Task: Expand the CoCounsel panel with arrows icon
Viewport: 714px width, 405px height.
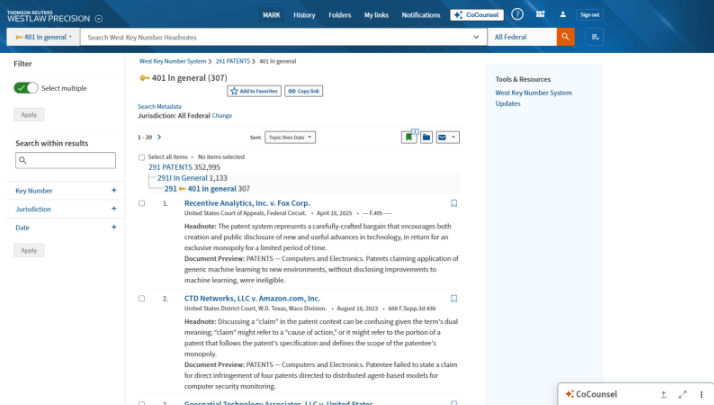Action: coord(682,394)
